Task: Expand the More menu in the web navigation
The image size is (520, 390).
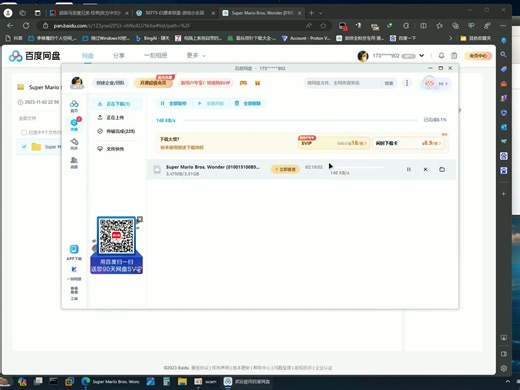Action: [196, 56]
